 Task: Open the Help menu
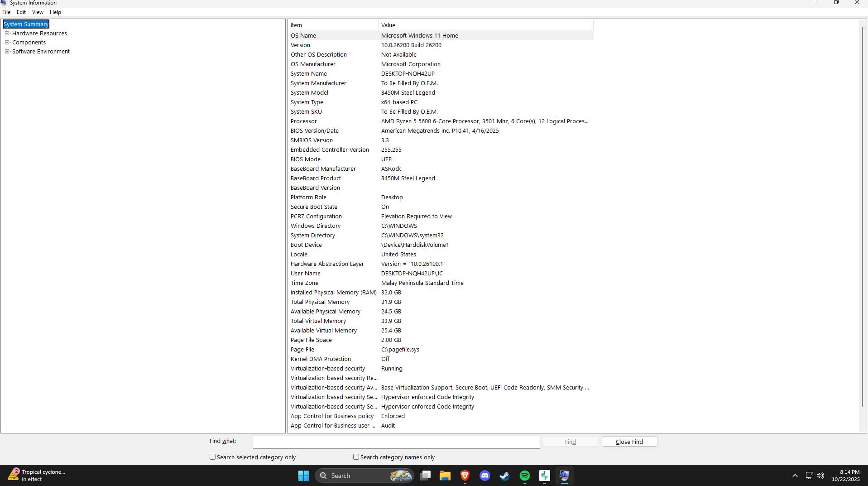coord(55,12)
